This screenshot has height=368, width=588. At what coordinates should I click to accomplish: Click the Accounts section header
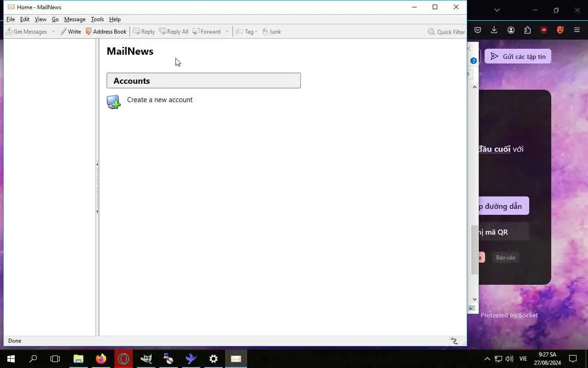coord(204,80)
